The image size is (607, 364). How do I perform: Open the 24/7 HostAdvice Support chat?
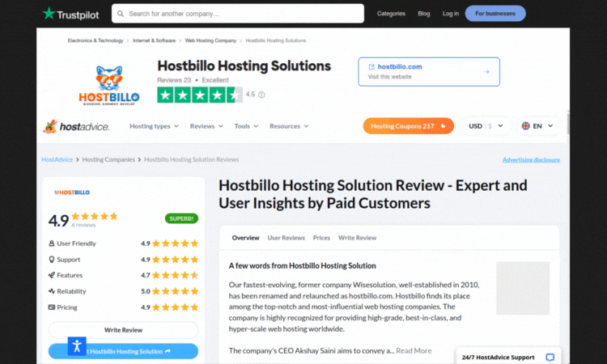pos(508,357)
